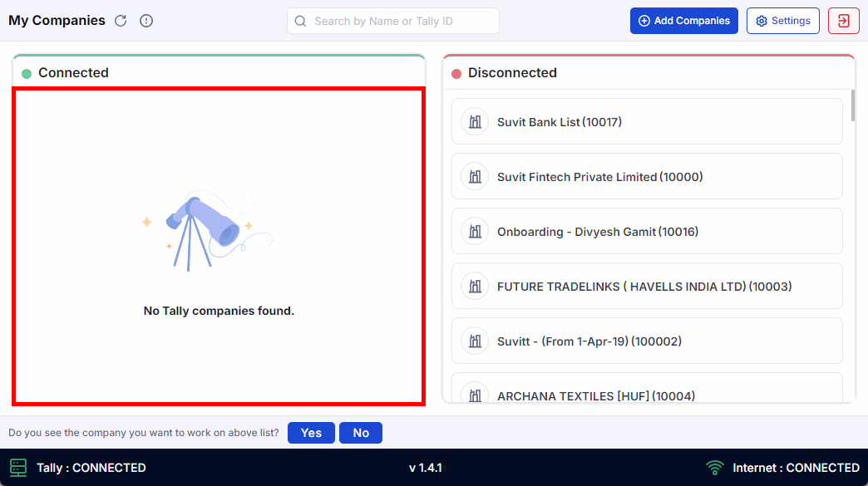Select Suvitt - (From 1-Apr-19) (100002)

[x=647, y=341]
